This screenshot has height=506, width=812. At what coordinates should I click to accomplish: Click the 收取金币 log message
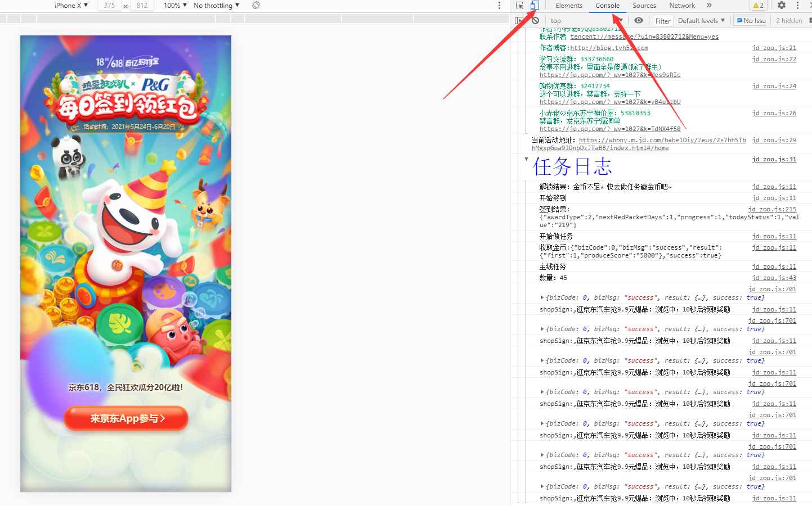click(x=631, y=251)
